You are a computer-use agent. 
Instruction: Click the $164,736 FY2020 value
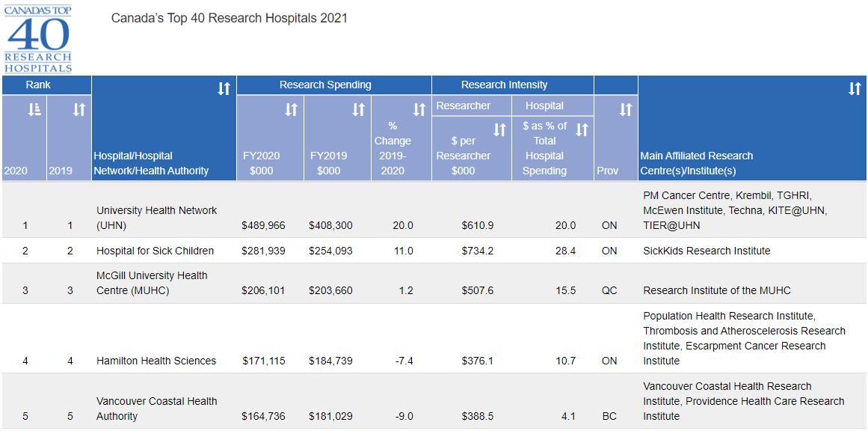(263, 416)
